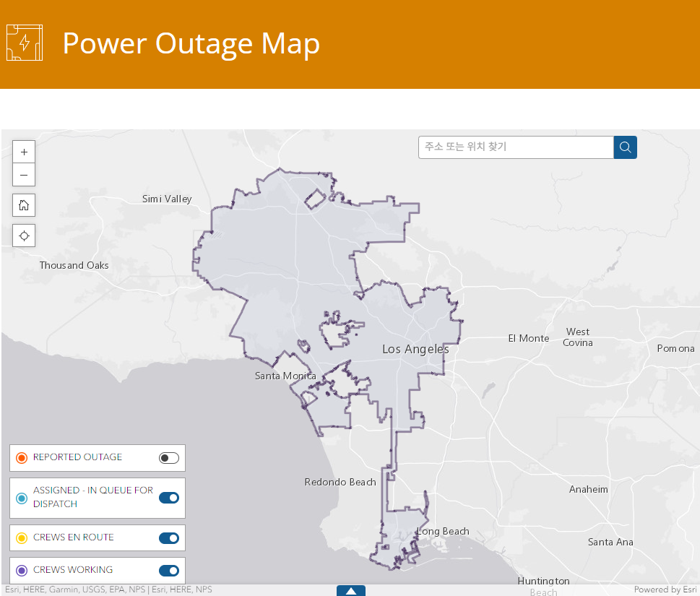Click the Thousand Oaks map label
The height and width of the screenshot is (596, 700).
click(x=74, y=265)
